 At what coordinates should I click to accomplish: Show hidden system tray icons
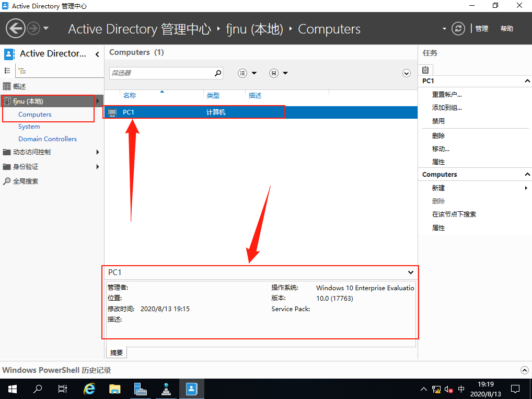[424, 389]
